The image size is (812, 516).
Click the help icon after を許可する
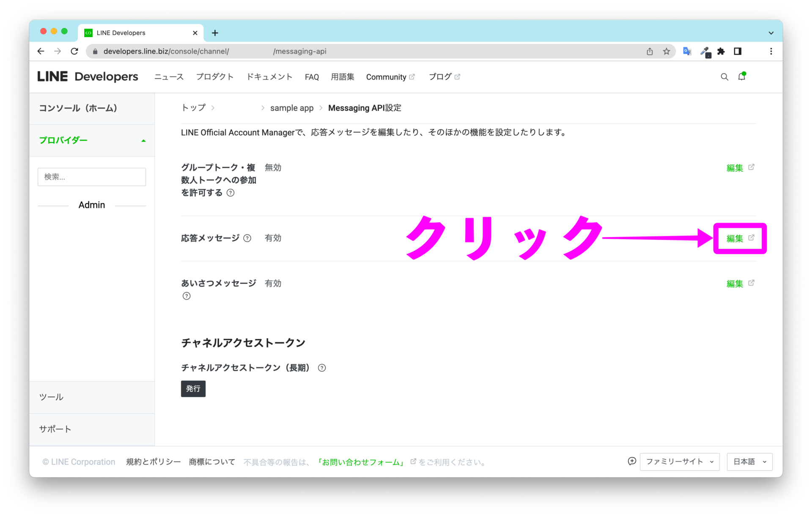tap(230, 193)
